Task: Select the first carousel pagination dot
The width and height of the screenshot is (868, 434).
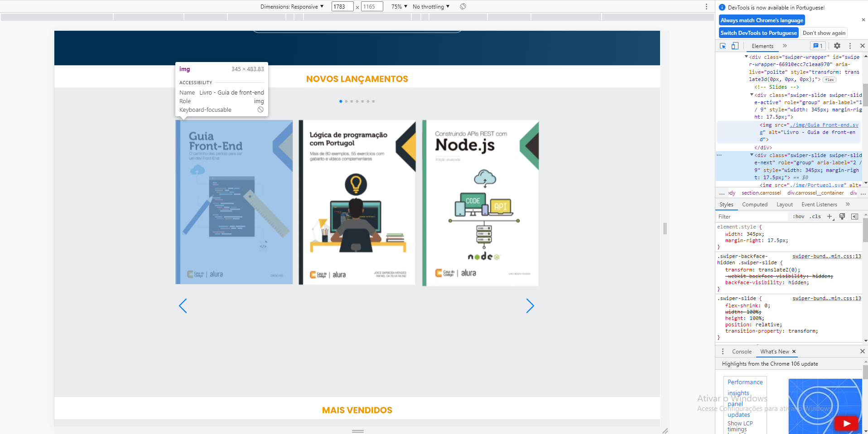Action: click(x=341, y=101)
